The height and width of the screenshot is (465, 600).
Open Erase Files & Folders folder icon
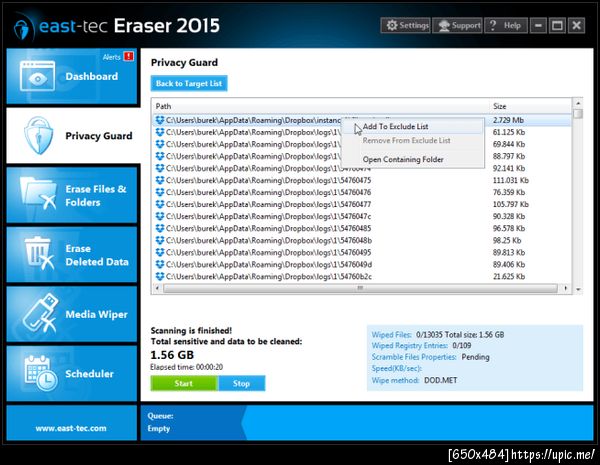[x=38, y=193]
